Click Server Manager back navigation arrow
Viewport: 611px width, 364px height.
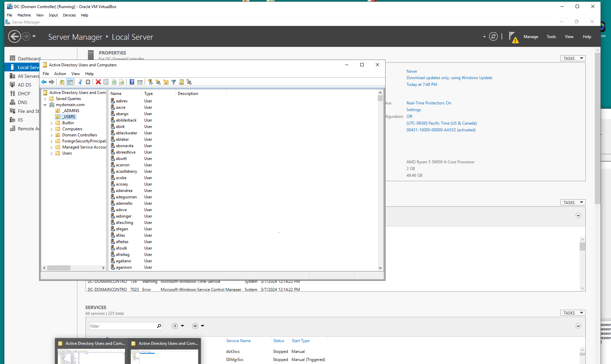pyautogui.click(x=14, y=36)
